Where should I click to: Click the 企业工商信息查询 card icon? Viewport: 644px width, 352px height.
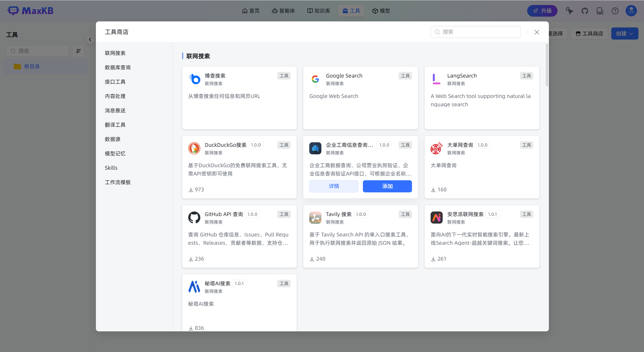[315, 148]
